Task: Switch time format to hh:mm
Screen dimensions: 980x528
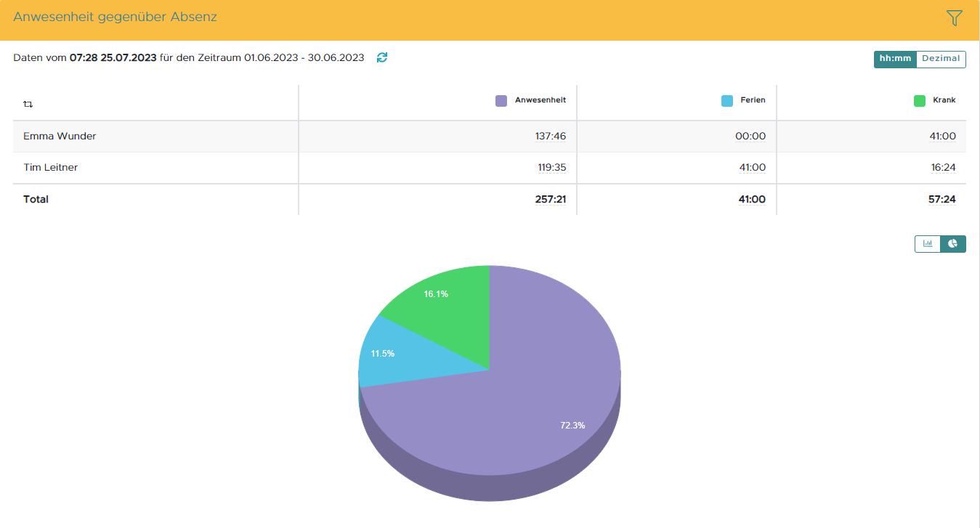Action: point(895,59)
